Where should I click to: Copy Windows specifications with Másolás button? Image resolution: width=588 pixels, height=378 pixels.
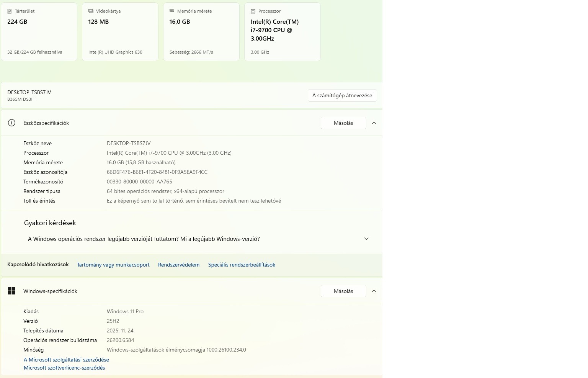tap(343, 291)
